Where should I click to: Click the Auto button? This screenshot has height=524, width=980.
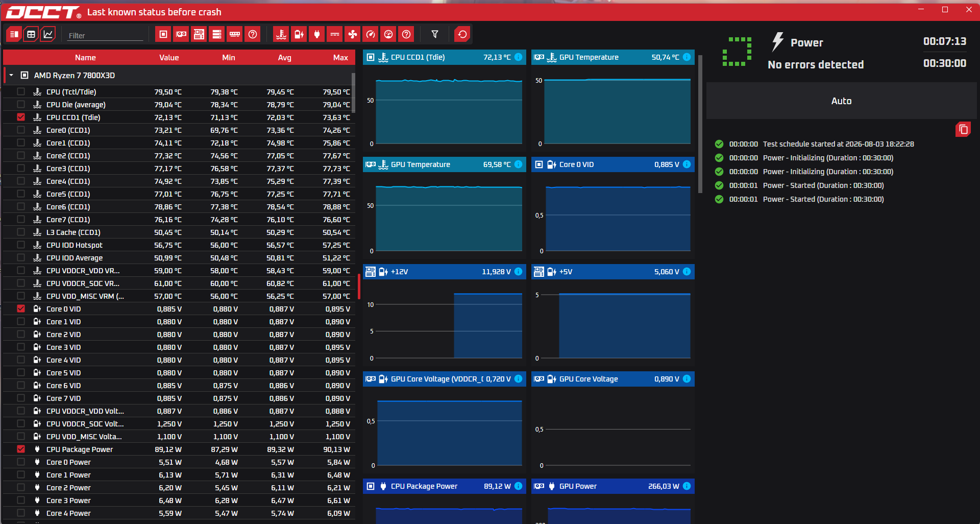(841, 101)
